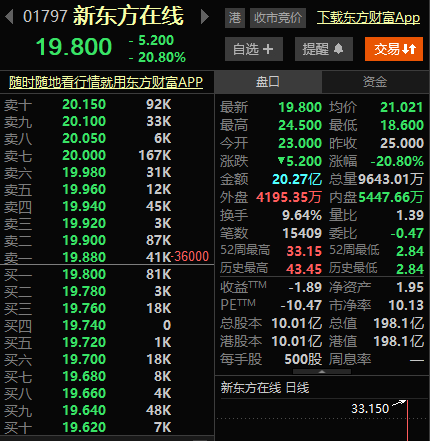The image size is (430, 441).
Task: Click 金额 value 20.27亿
Action: pos(297,179)
